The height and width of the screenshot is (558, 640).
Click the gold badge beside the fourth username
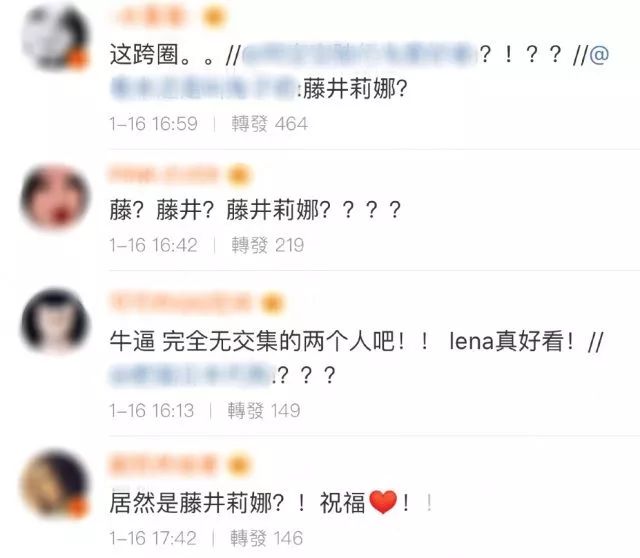[x=239, y=465]
